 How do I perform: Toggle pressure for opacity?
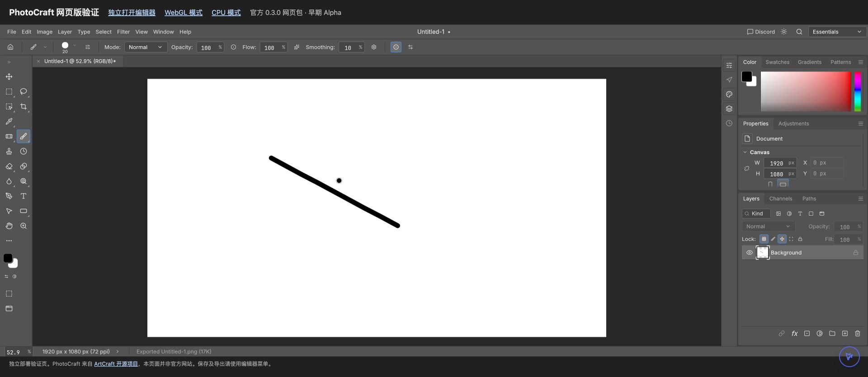point(233,47)
